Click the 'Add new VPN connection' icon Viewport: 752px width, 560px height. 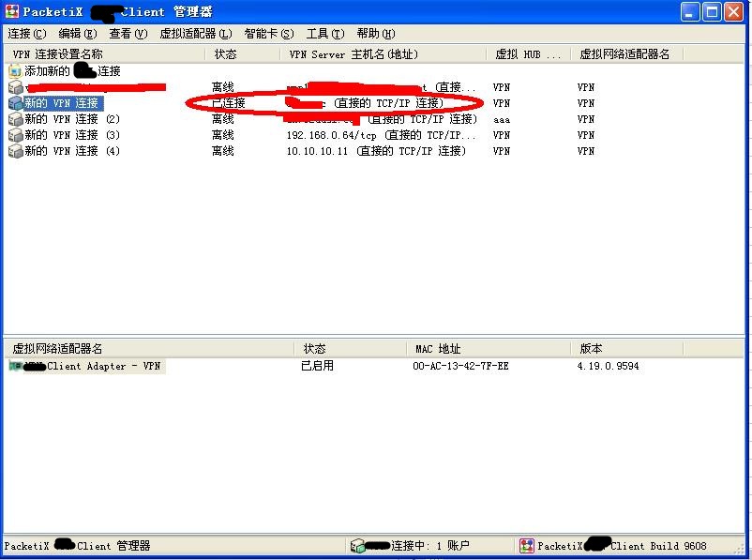point(15,71)
